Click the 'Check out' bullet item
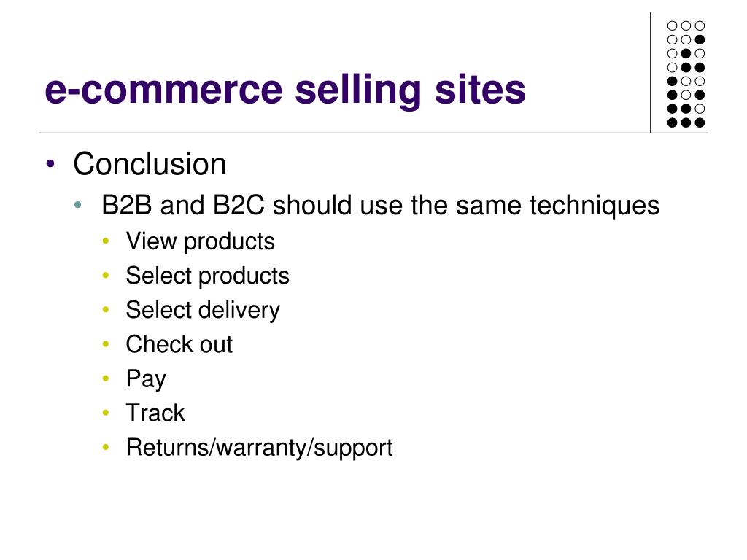The width and height of the screenshot is (747, 560). 179,344
